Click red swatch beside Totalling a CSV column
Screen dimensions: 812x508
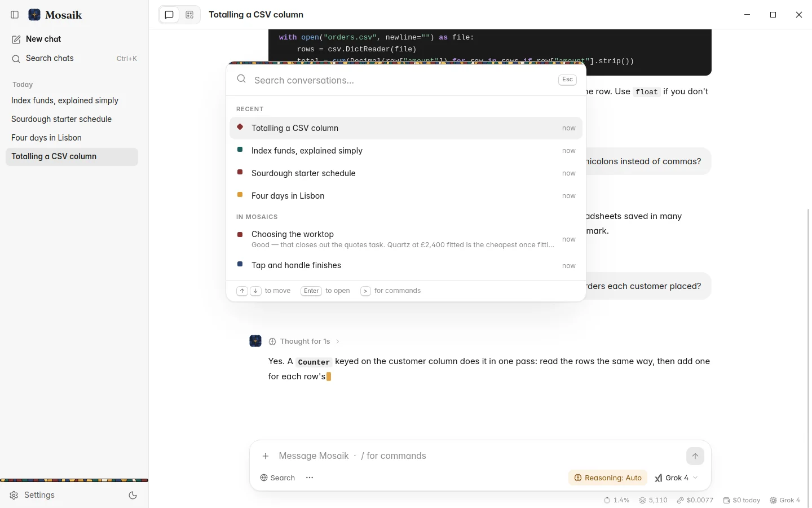tap(240, 127)
